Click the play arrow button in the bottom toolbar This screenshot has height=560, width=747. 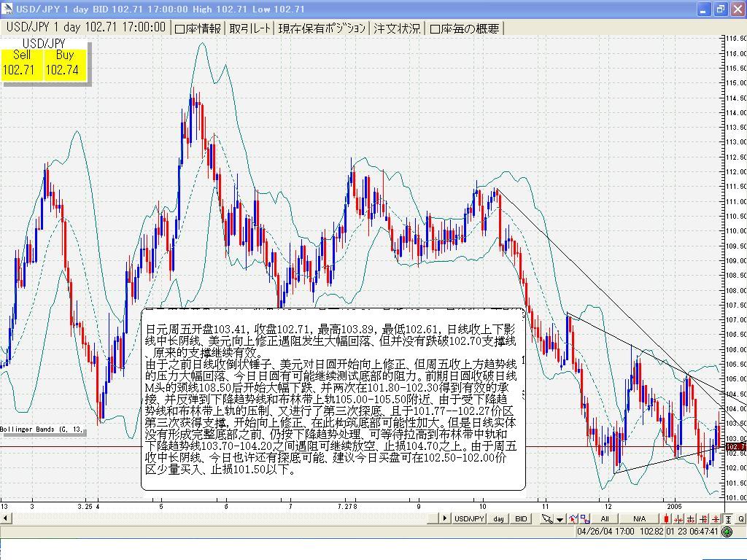[445, 518]
